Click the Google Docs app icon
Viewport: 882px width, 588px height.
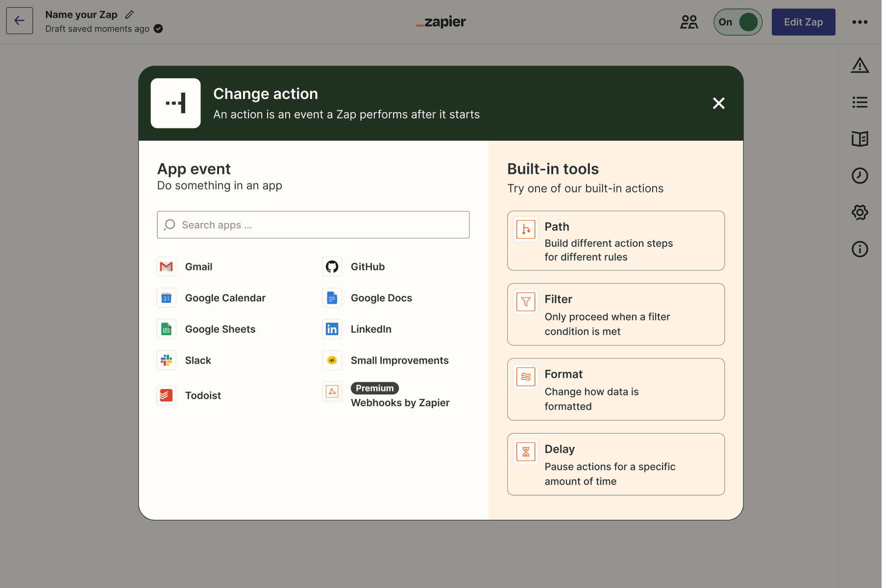(x=332, y=298)
